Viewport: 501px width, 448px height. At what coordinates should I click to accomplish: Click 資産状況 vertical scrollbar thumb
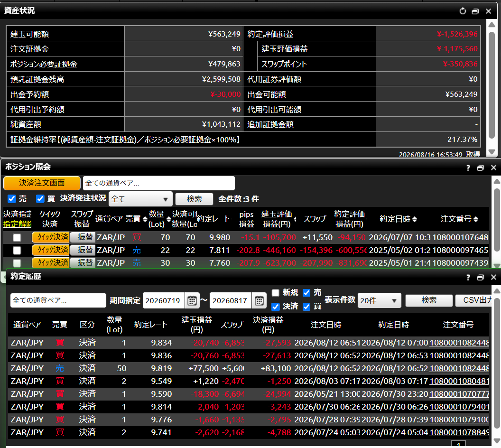tap(492, 85)
